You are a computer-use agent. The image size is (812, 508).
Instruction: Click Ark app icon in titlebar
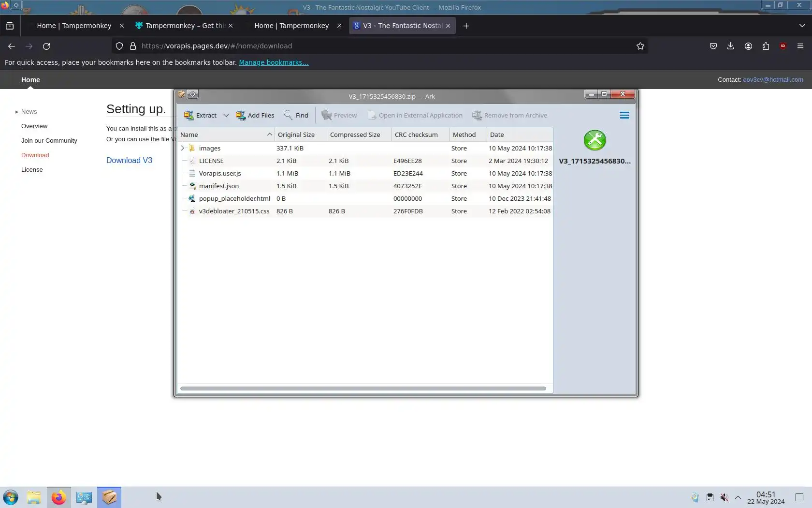click(x=182, y=94)
